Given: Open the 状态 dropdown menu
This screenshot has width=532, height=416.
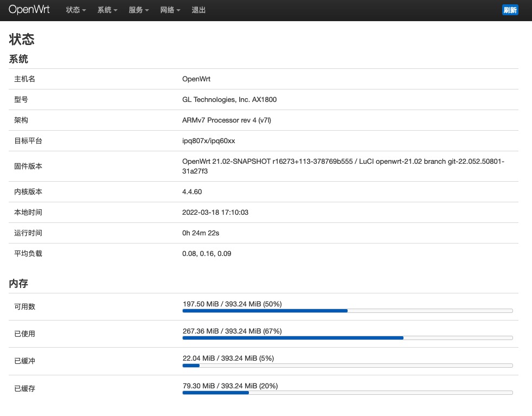Looking at the screenshot, I should point(75,10).
